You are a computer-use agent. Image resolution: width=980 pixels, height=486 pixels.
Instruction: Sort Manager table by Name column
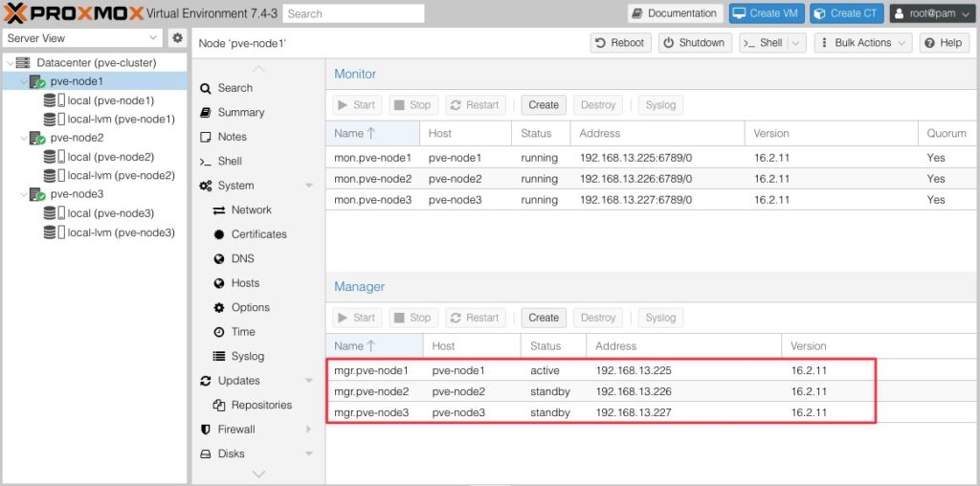(x=374, y=345)
